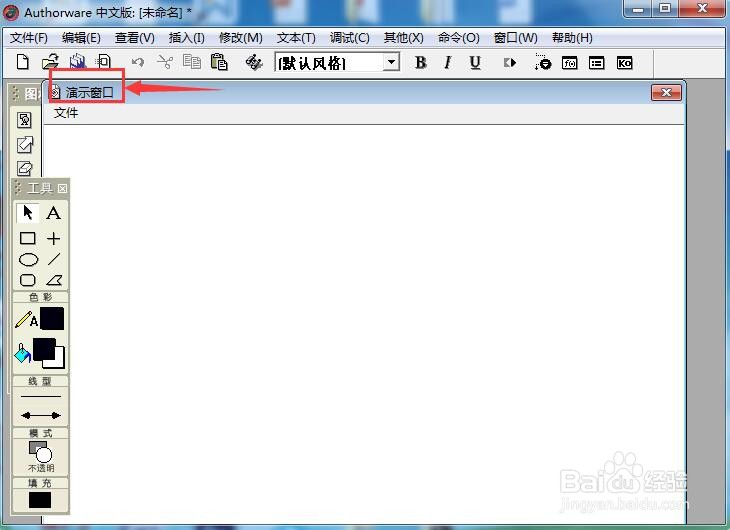Select the Rounded rectangle tool
Viewport: 730px width, 530px height.
(27, 280)
